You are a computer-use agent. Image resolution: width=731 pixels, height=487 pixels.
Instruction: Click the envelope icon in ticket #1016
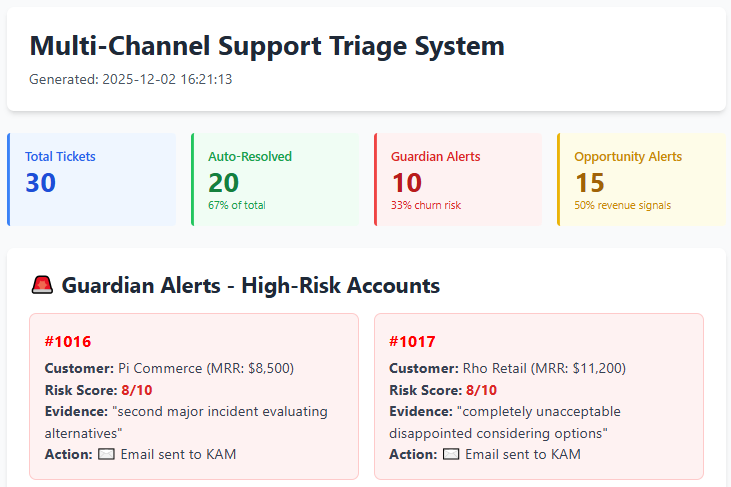(x=107, y=454)
